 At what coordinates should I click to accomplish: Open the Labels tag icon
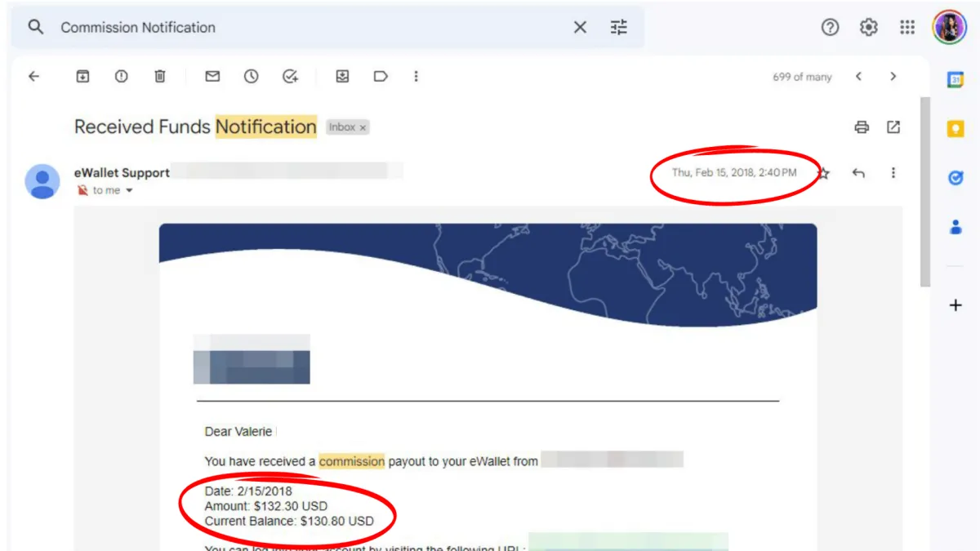[381, 76]
